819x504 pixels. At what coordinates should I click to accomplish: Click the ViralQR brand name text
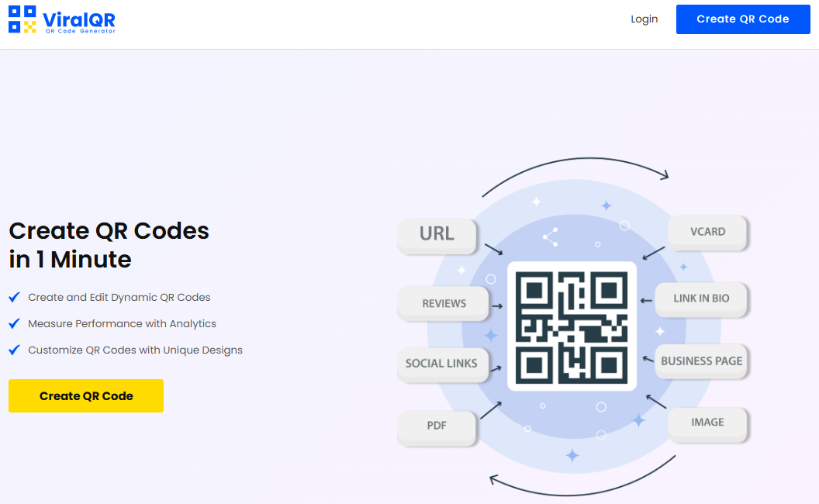coord(81,17)
